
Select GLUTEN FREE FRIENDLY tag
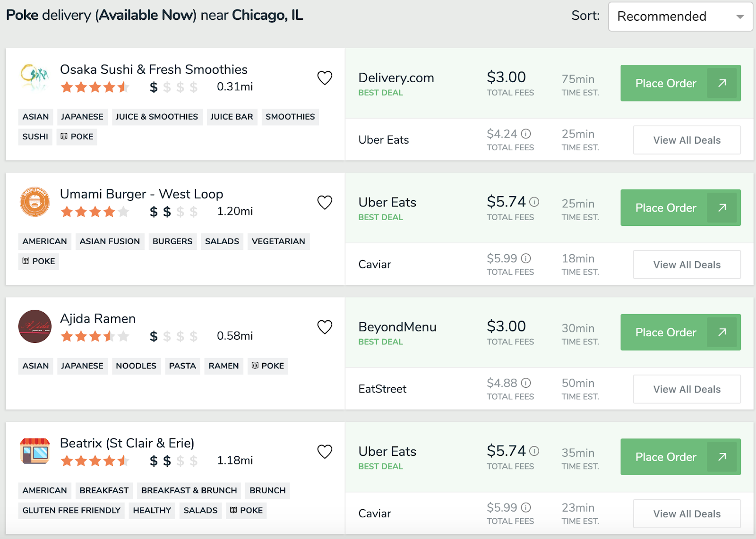(x=71, y=510)
